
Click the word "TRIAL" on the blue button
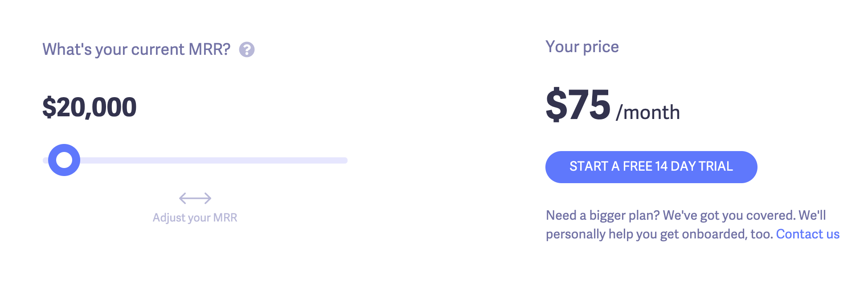click(716, 166)
